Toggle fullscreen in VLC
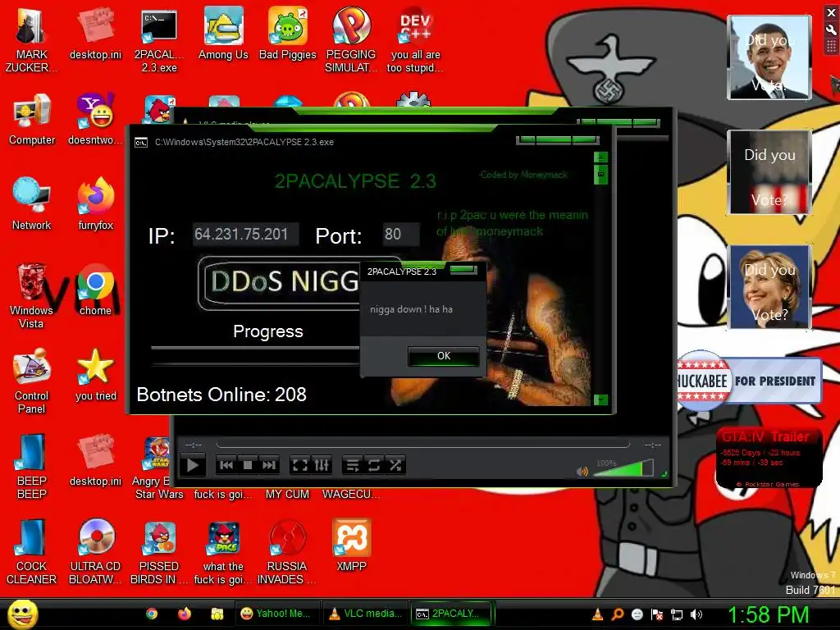 [x=300, y=465]
